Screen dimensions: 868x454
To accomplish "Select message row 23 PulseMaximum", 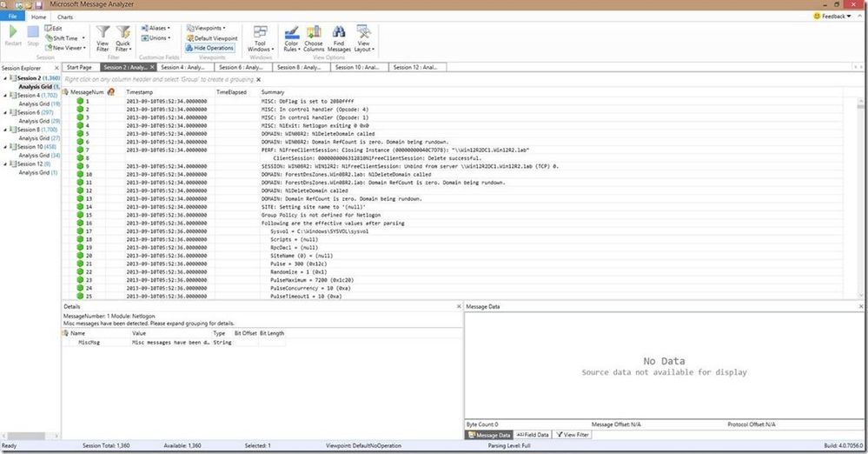I will [x=453, y=280].
